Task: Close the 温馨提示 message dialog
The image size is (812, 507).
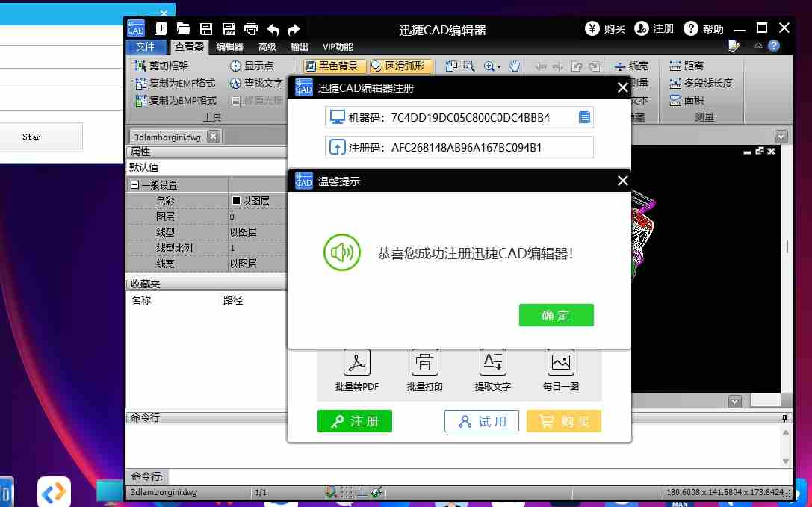Action: pos(622,181)
